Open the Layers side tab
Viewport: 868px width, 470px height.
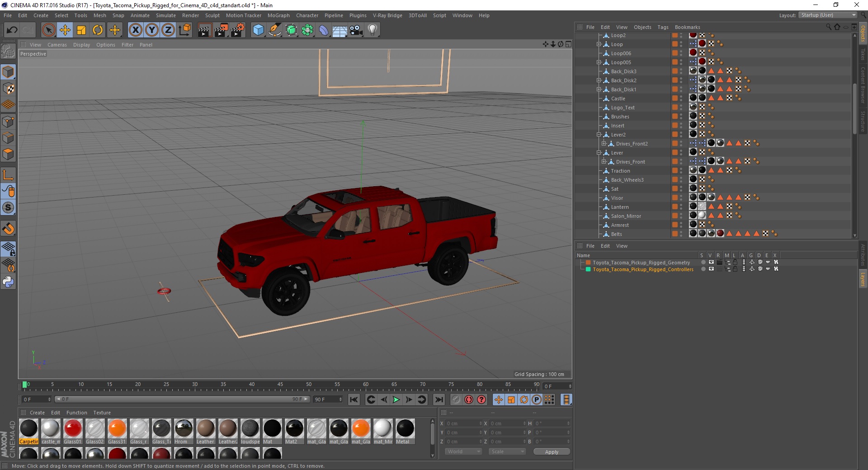(x=863, y=279)
